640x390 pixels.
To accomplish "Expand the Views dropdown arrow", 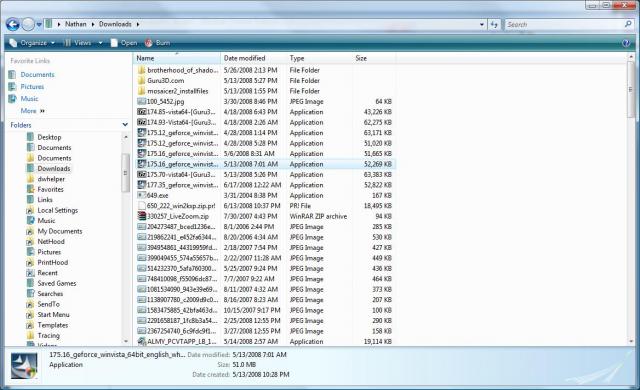I will pyautogui.click(x=100, y=43).
